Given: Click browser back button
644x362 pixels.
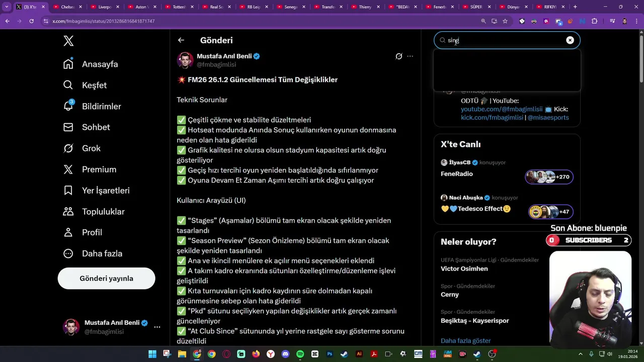Looking at the screenshot, I should (7, 21).
